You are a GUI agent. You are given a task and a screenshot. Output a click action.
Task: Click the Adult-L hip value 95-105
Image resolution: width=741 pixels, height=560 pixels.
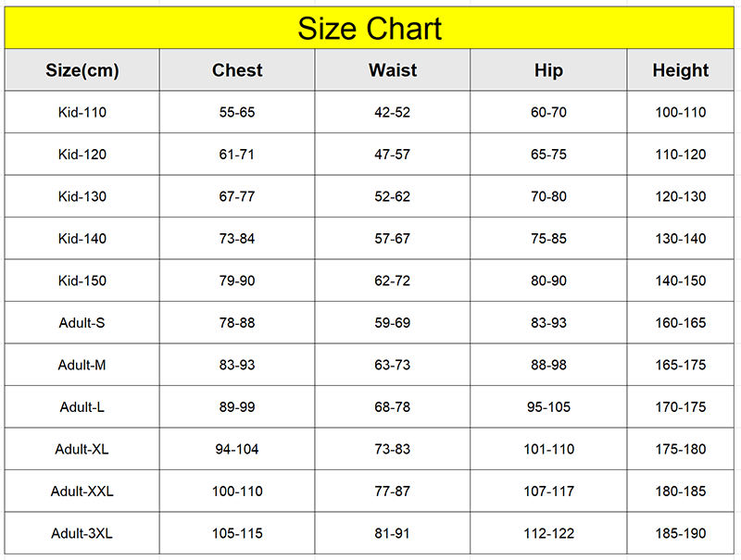click(x=548, y=406)
